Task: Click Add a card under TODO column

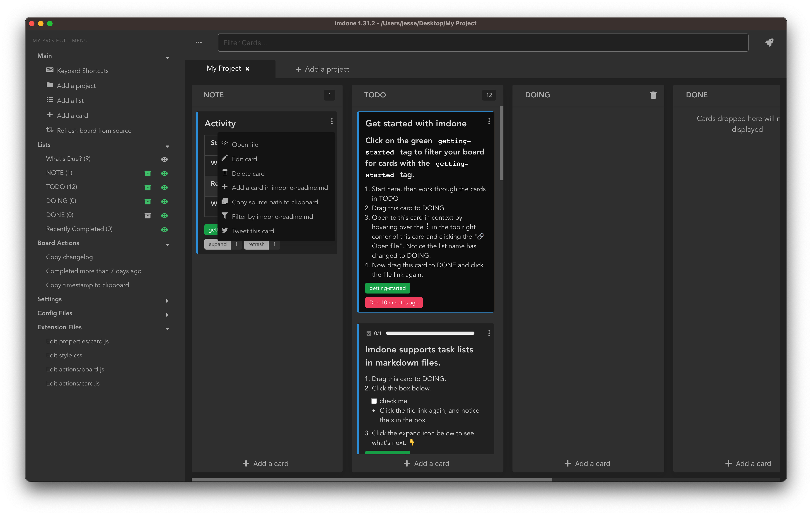Action: pyautogui.click(x=427, y=463)
